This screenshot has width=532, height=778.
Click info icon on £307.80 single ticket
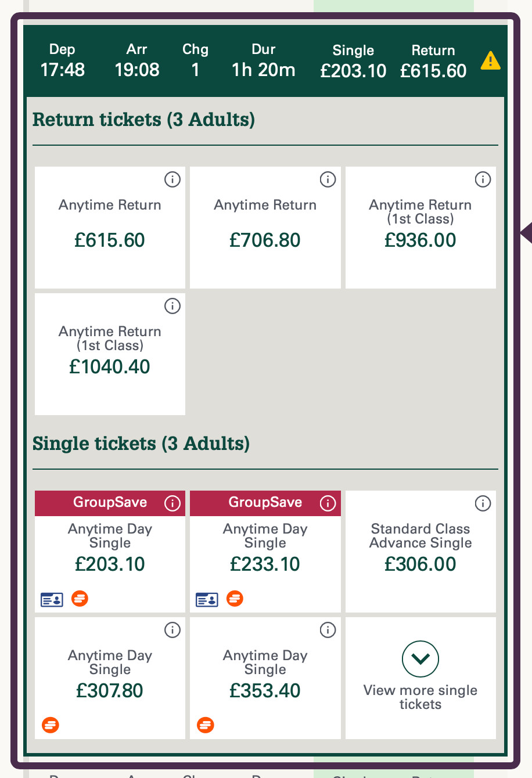[172, 630]
